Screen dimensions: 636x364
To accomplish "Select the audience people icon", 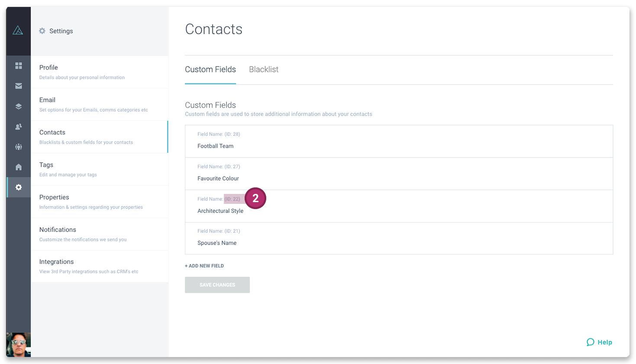I will 18,147.
